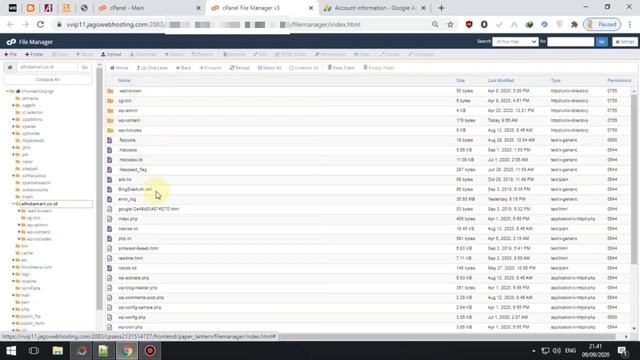Click the tree panel vertical scrollbar
640x360 pixels.
coord(99,188)
